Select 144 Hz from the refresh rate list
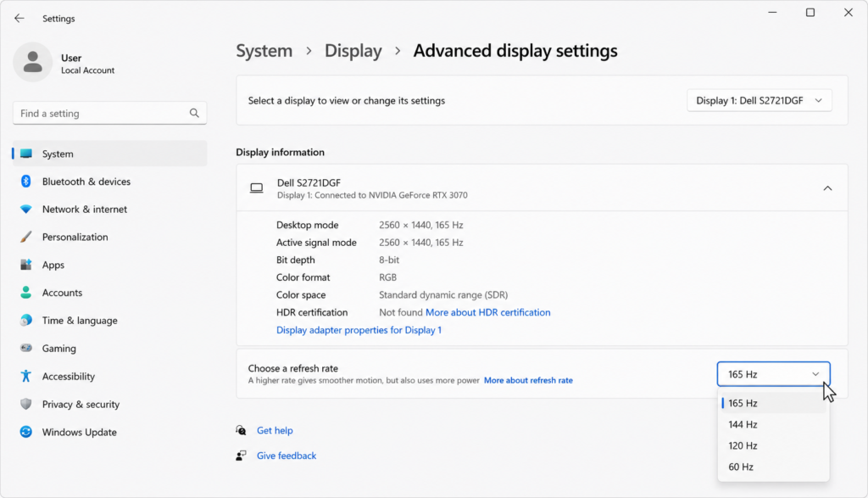Image resolution: width=868 pixels, height=498 pixels. tap(773, 424)
